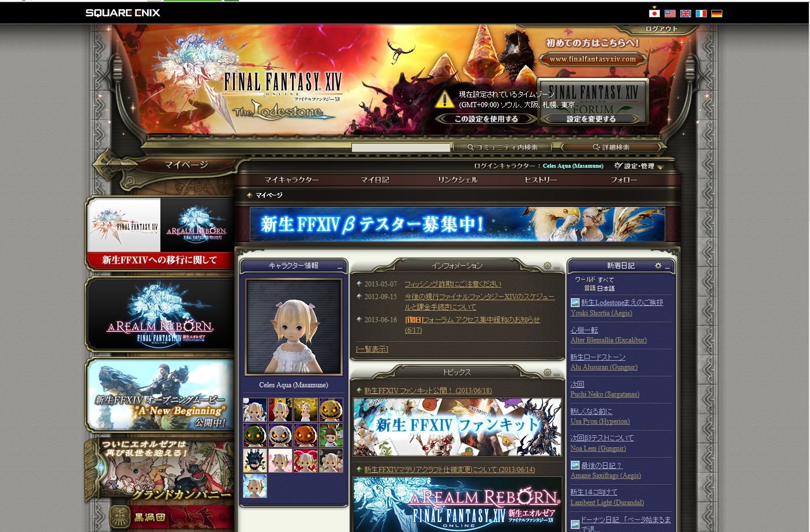Open 詳細検索 advanced search

click(611, 148)
